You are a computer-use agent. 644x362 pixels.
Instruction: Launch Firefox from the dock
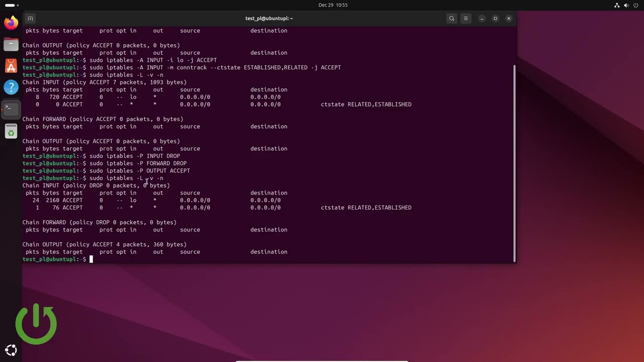click(11, 22)
